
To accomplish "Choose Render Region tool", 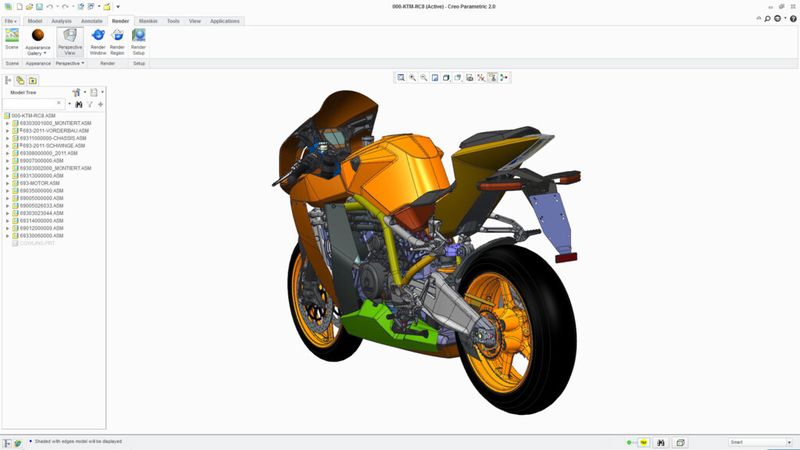I will click(x=117, y=42).
